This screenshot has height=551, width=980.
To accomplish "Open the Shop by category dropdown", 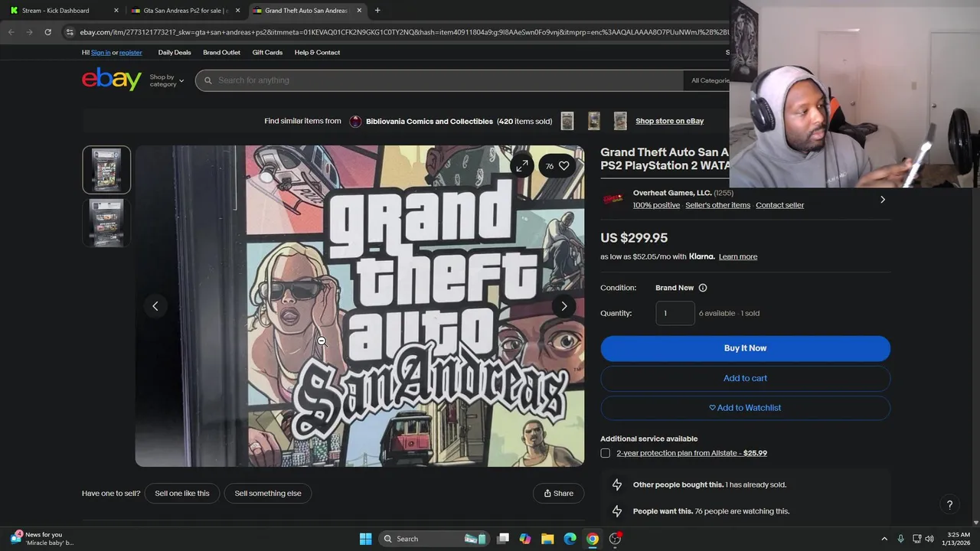I will (x=167, y=80).
